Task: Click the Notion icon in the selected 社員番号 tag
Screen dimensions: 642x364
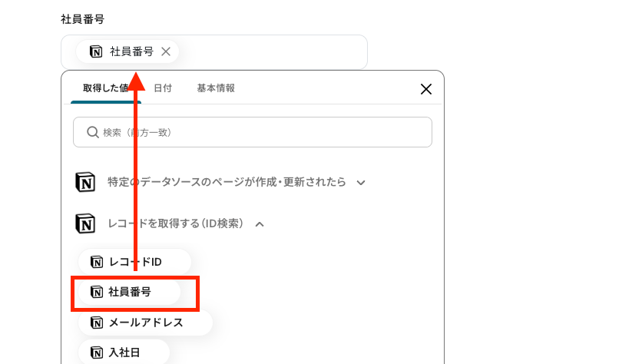Action: coord(96,52)
